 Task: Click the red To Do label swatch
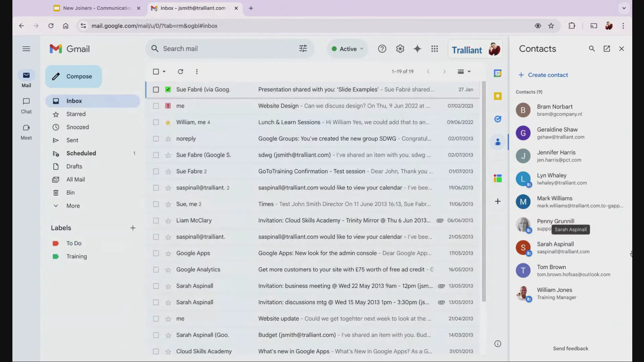pos(56,243)
